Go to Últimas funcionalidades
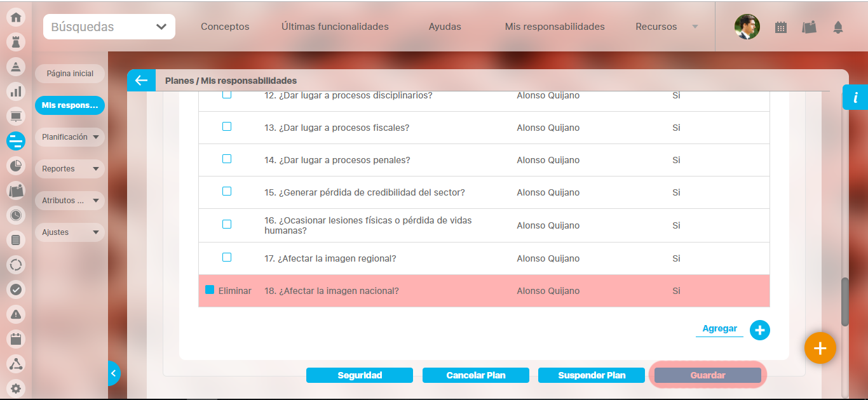This screenshot has height=400, width=868. 335,27
